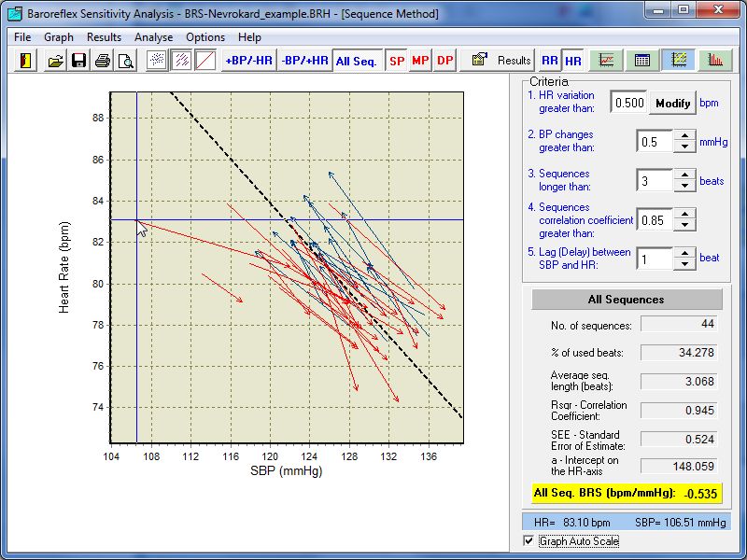Image resolution: width=747 pixels, height=560 pixels.
Task: Open the data table view icon
Action: click(642, 61)
